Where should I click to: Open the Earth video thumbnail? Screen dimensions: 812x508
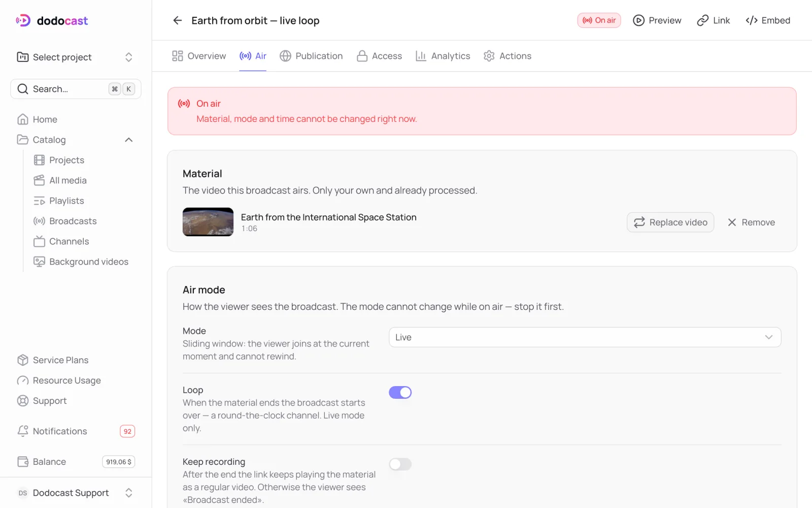pyautogui.click(x=208, y=222)
